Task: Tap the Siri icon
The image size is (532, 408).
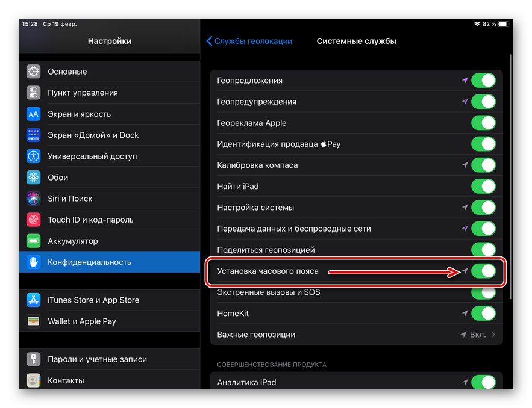Action: 34,199
